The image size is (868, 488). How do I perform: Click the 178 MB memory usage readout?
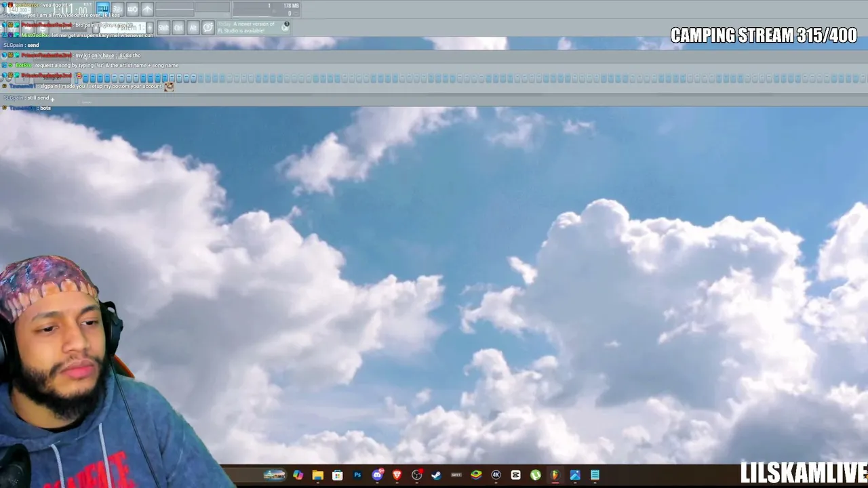[291, 6]
